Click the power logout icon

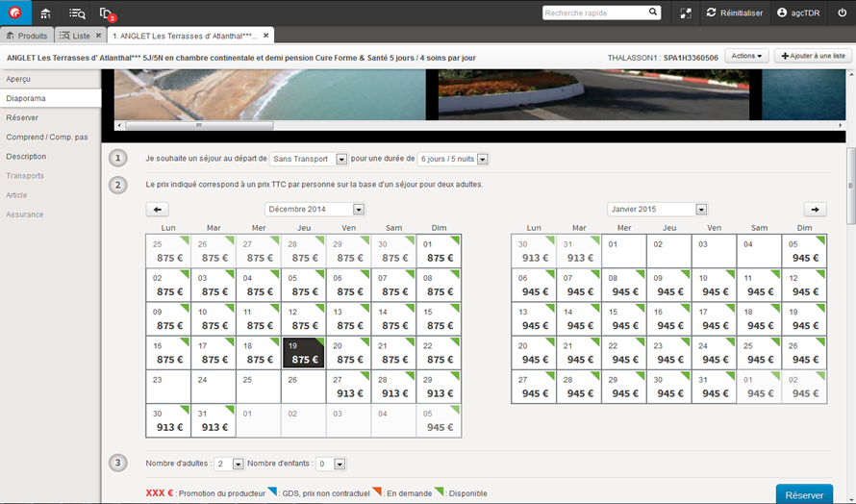[x=842, y=13]
